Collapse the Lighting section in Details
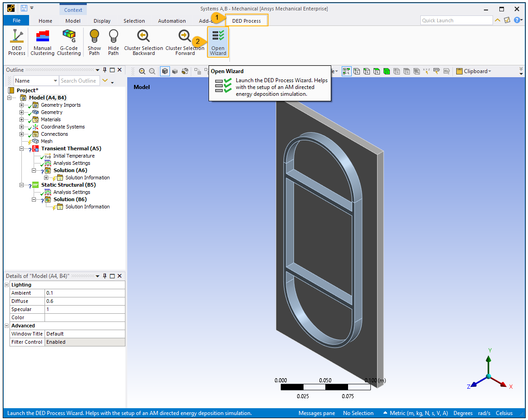The height and width of the screenshot is (420, 528). click(x=7, y=285)
